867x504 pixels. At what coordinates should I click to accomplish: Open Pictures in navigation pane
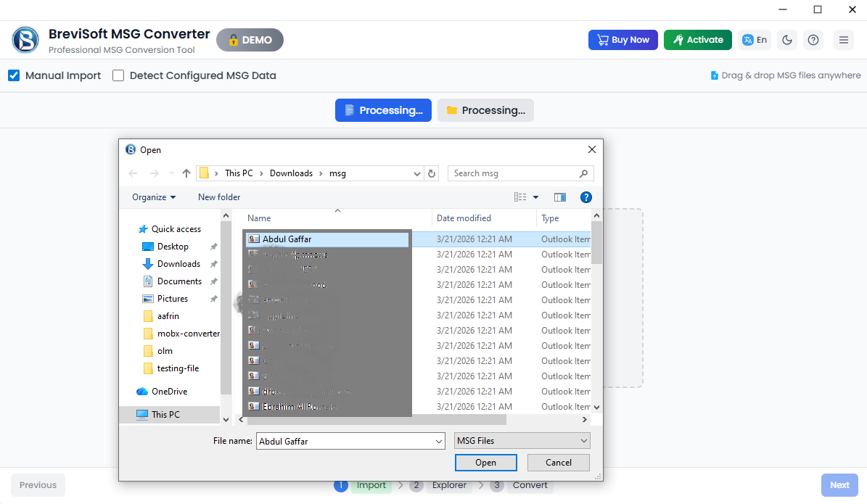172,299
